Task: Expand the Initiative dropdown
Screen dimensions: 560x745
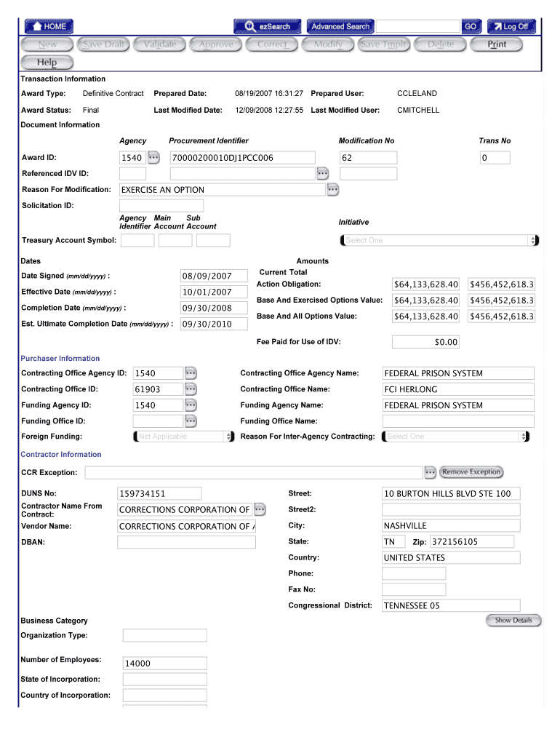Action: pyautogui.click(x=439, y=240)
